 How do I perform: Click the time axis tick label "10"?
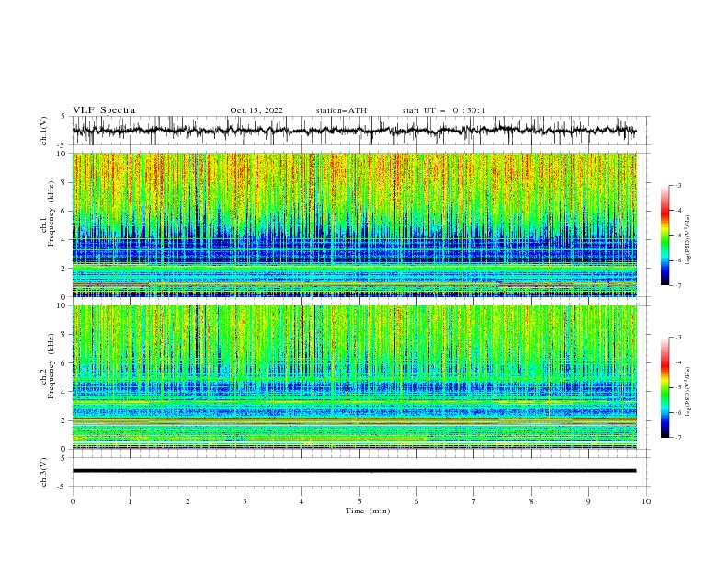pyautogui.click(x=646, y=501)
